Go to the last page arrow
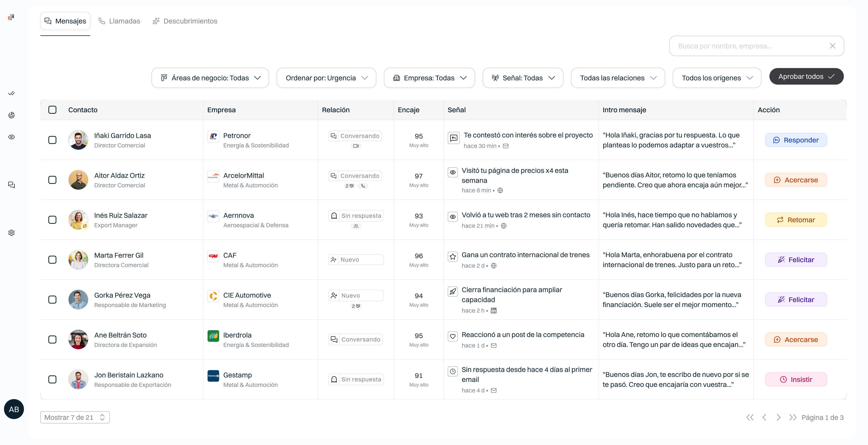The height and width of the screenshot is (445, 868). [x=792, y=417]
